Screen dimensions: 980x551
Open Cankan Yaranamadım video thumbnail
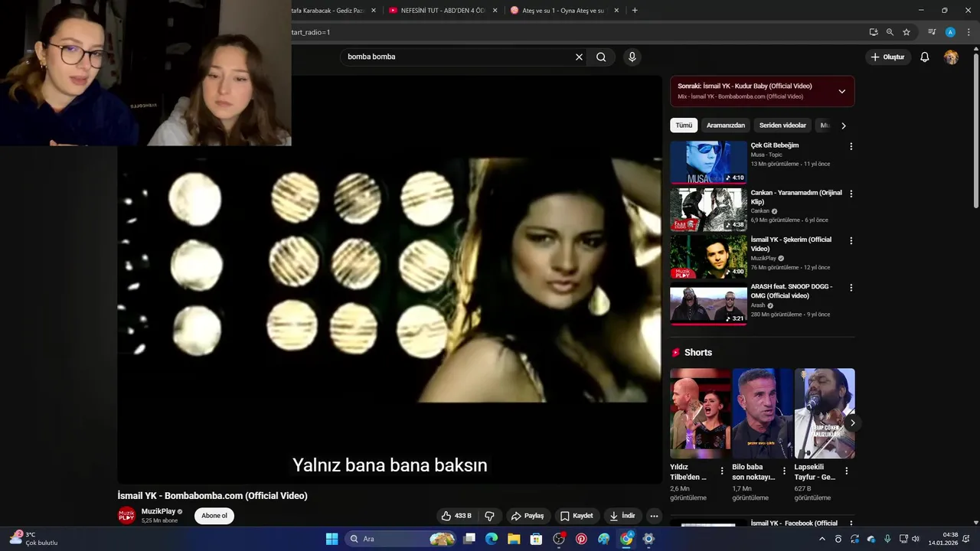(708, 210)
